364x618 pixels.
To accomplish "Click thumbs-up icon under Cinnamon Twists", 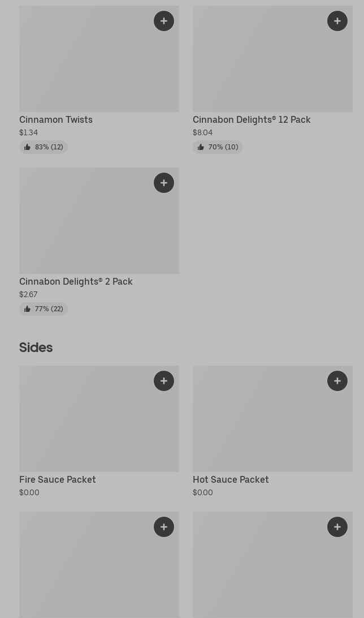I will [27, 147].
